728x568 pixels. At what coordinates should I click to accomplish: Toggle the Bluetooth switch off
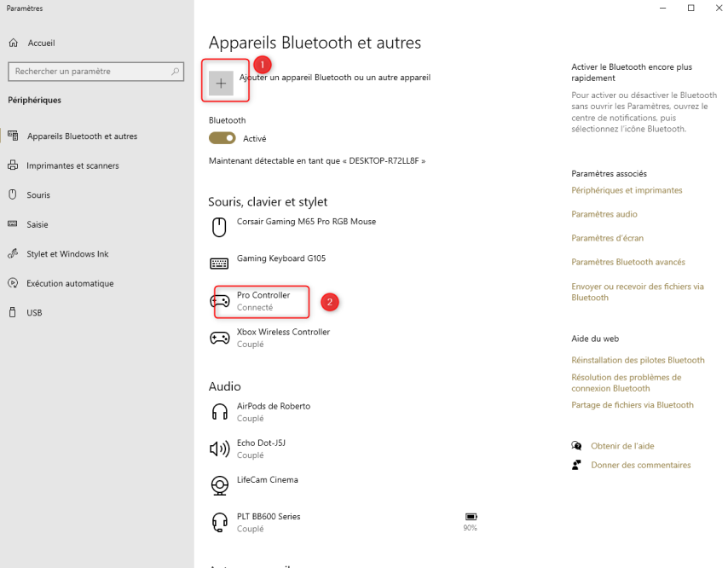[x=222, y=138]
